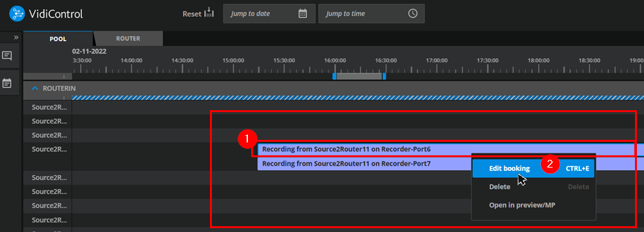Click the 02-11-2022 date label

click(x=89, y=52)
